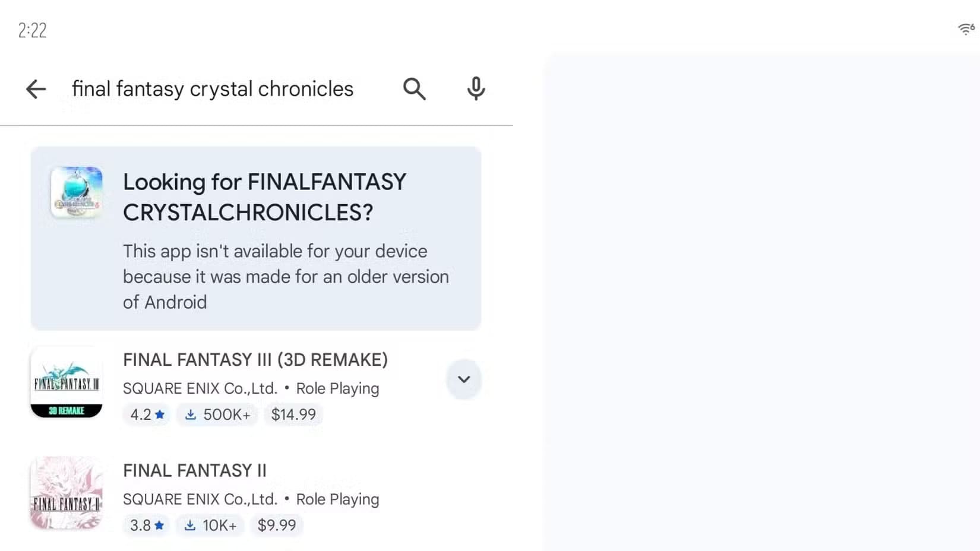Tap the FINAL FANTASY II app icon

tap(66, 493)
